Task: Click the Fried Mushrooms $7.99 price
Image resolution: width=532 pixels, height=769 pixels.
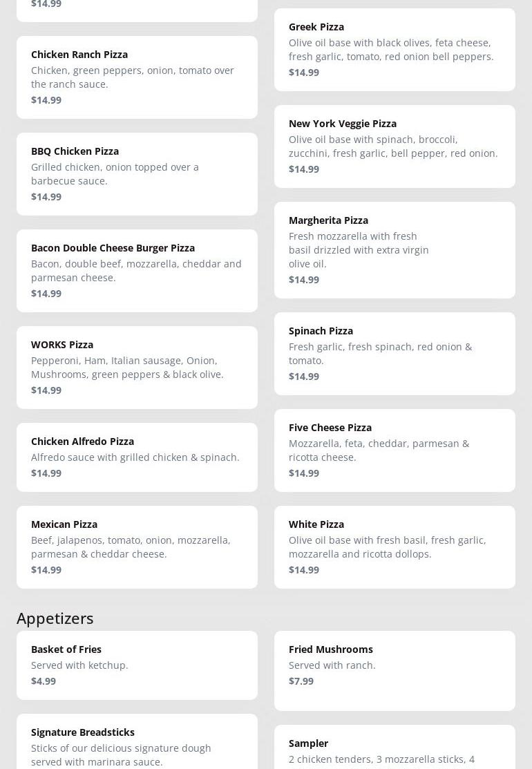Action: [x=301, y=681]
